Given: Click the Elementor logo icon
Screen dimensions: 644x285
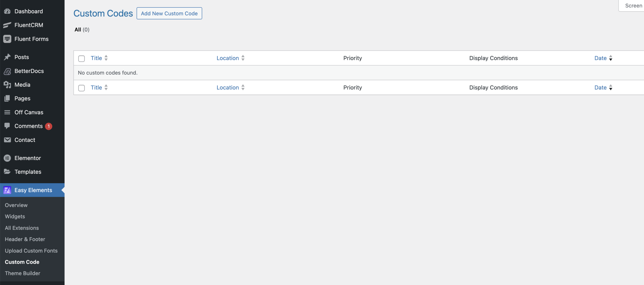Looking at the screenshot, I should pos(7,158).
